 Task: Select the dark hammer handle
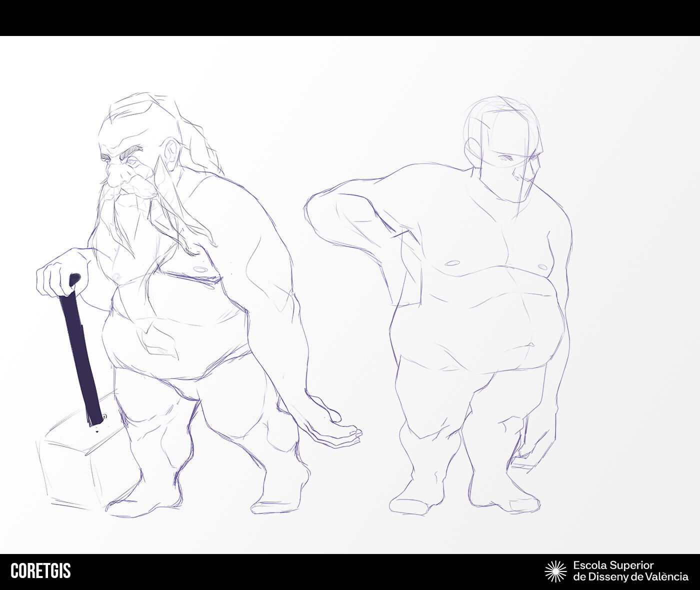click(x=80, y=350)
